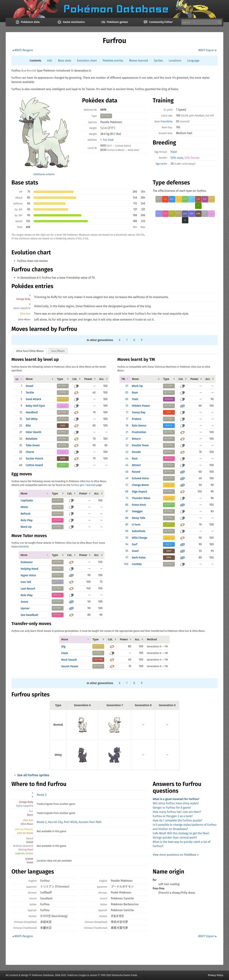Click the Generation 6 Shiny Furfrou sprite
229x980 pixels.
coord(82,755)
